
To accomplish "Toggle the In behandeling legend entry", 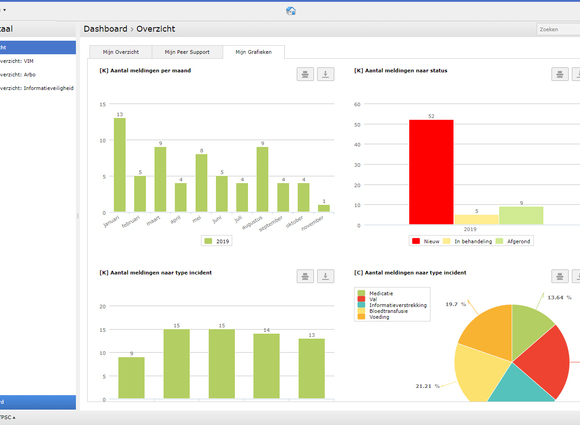I will pos(468,241).
